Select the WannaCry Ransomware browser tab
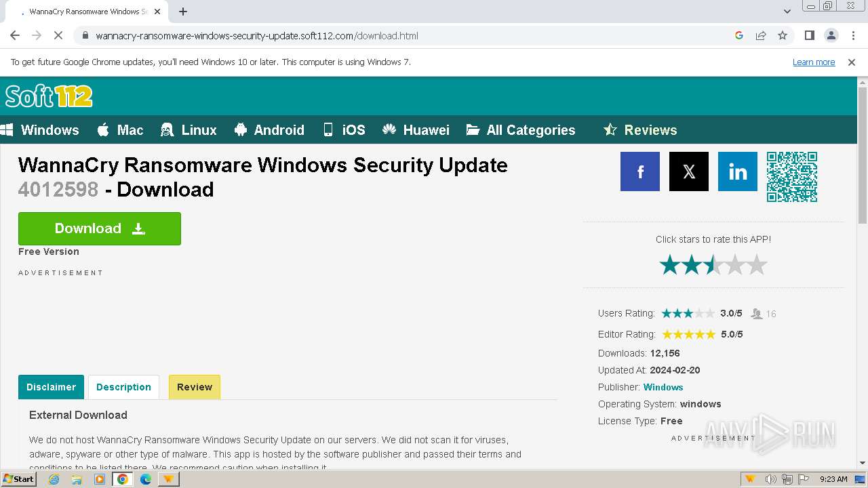The width and height of the screenshot is (868, 488). coord(88,12)
